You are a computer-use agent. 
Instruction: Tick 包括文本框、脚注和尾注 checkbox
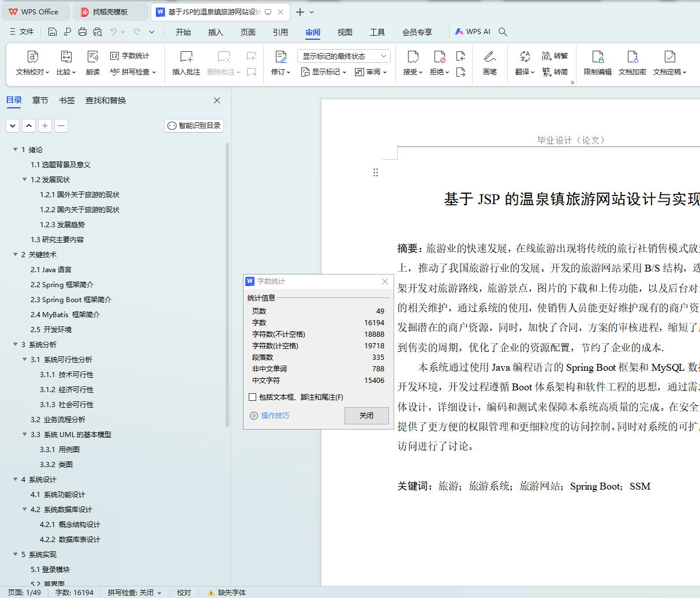click(x=252, y=397)
